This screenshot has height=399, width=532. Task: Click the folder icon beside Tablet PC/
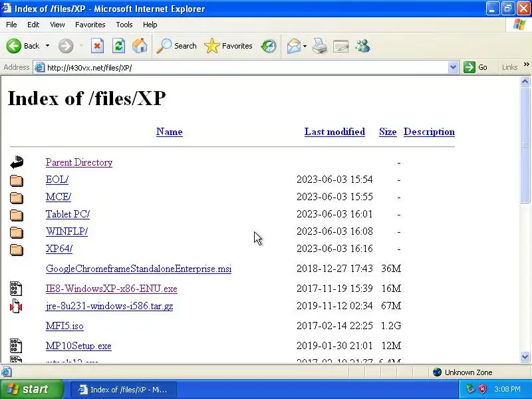click(x=16, y=215)
